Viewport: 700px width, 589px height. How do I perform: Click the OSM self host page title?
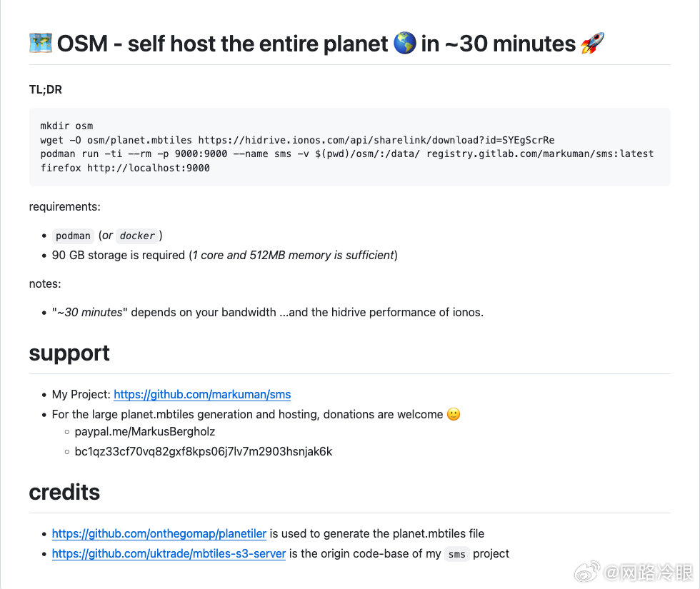click(316, 44)
